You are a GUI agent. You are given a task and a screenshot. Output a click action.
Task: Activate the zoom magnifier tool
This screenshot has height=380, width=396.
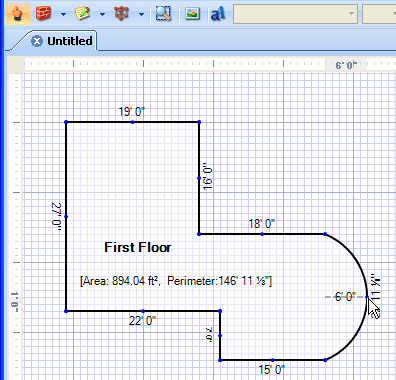[x=163, y=14]
